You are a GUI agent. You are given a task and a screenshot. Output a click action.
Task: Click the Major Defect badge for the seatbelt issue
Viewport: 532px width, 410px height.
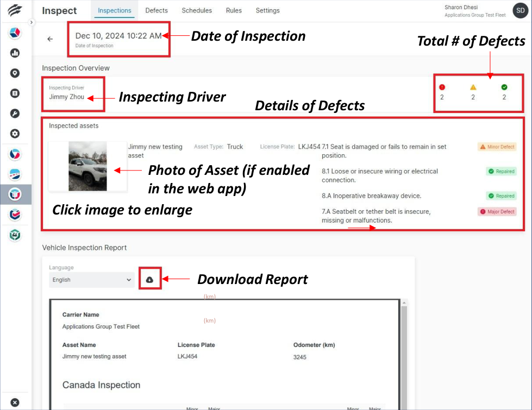[497, 212]
